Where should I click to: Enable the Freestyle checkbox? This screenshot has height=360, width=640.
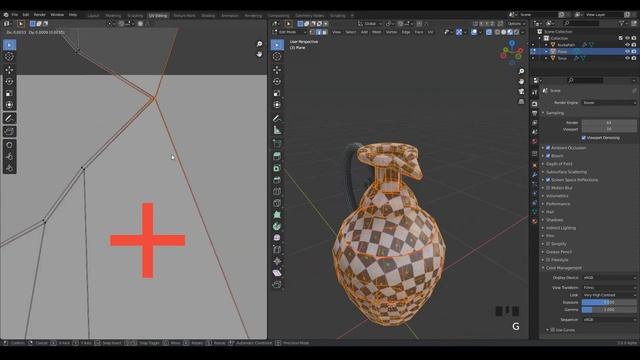(x=548, y=260)
